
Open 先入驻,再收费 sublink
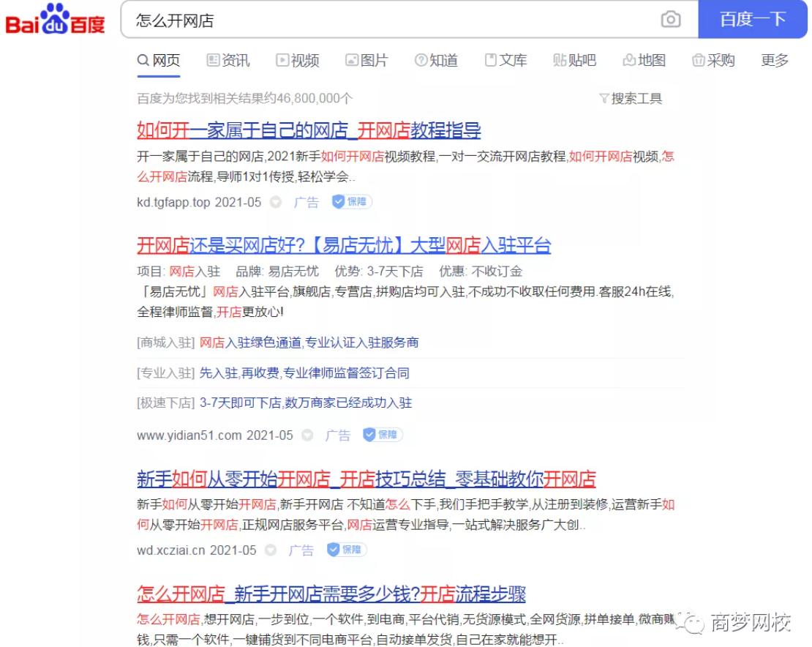(304, 373)
